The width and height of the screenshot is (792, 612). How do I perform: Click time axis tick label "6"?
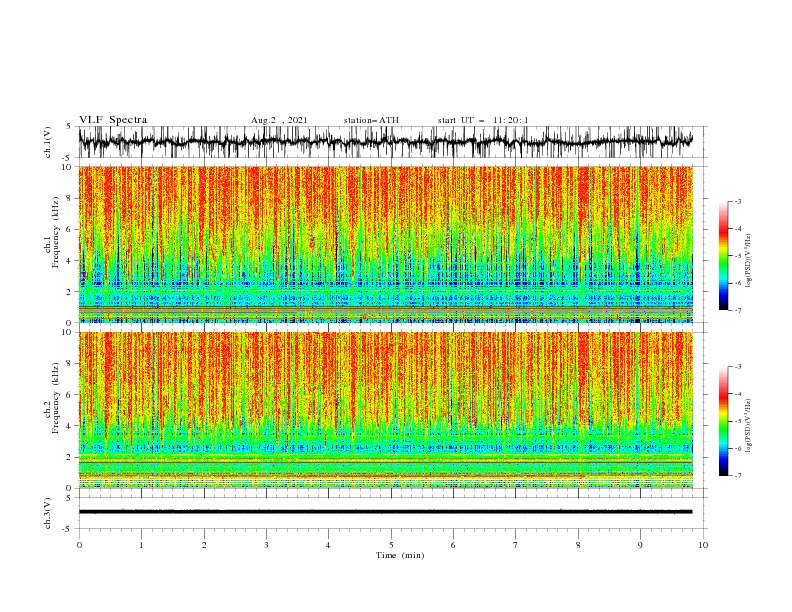click(453, 545)
